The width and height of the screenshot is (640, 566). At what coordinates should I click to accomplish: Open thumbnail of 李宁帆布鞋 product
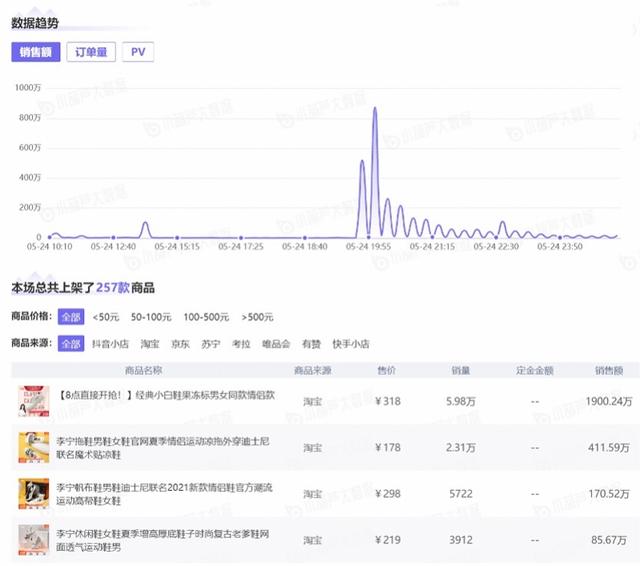coord(34,494)
